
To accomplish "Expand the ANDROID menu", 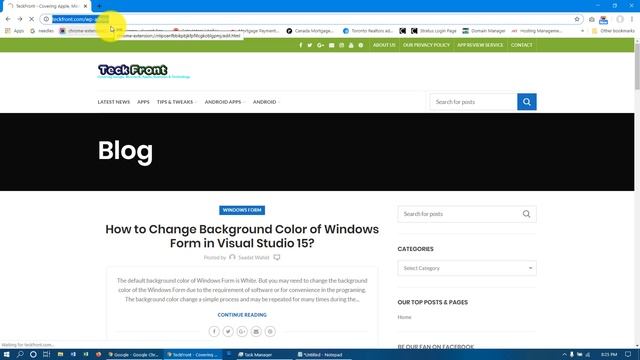I will point(266,102).
